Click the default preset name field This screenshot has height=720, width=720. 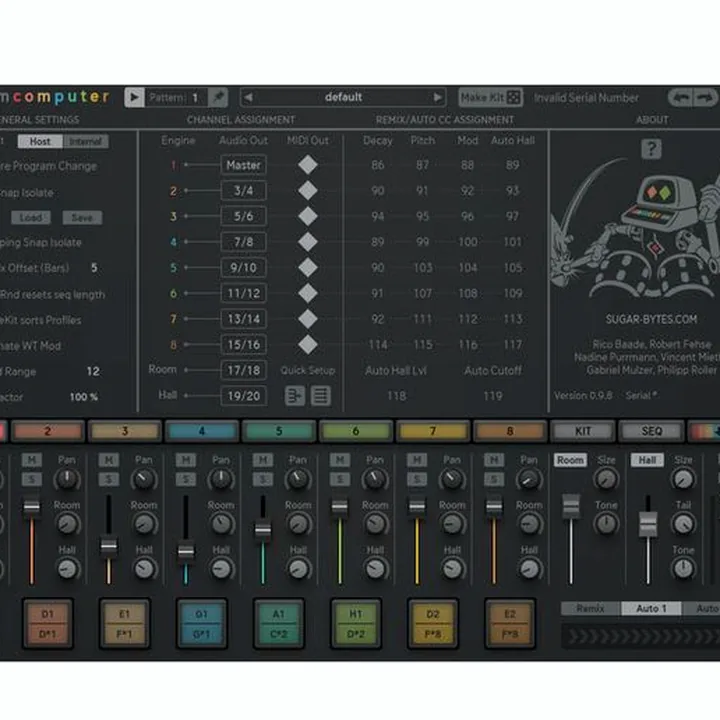(x=343, y=97)
